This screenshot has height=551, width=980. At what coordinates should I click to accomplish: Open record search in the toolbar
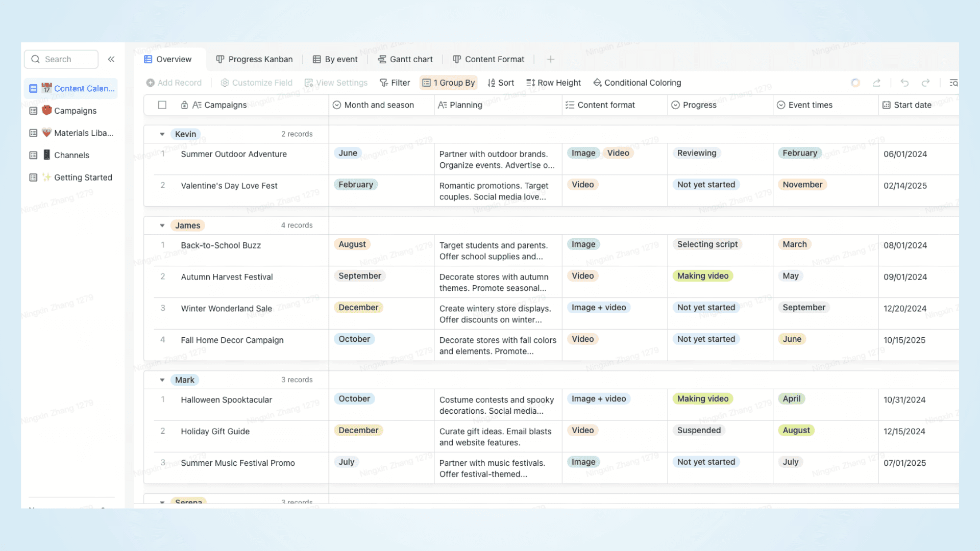point(953,83)
